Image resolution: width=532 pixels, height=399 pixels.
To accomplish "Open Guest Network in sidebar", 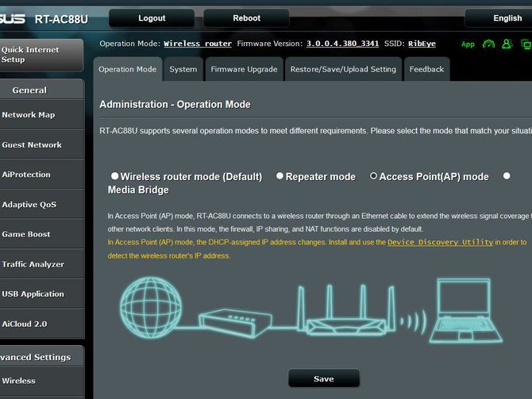I will [42, 144].
